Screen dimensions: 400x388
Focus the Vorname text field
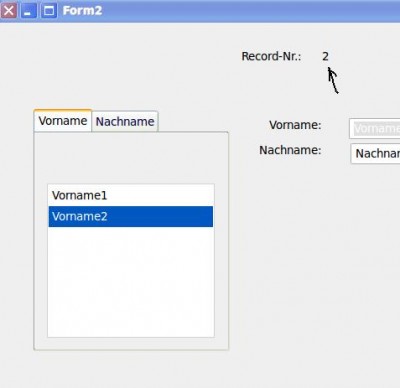pos(375,128)
